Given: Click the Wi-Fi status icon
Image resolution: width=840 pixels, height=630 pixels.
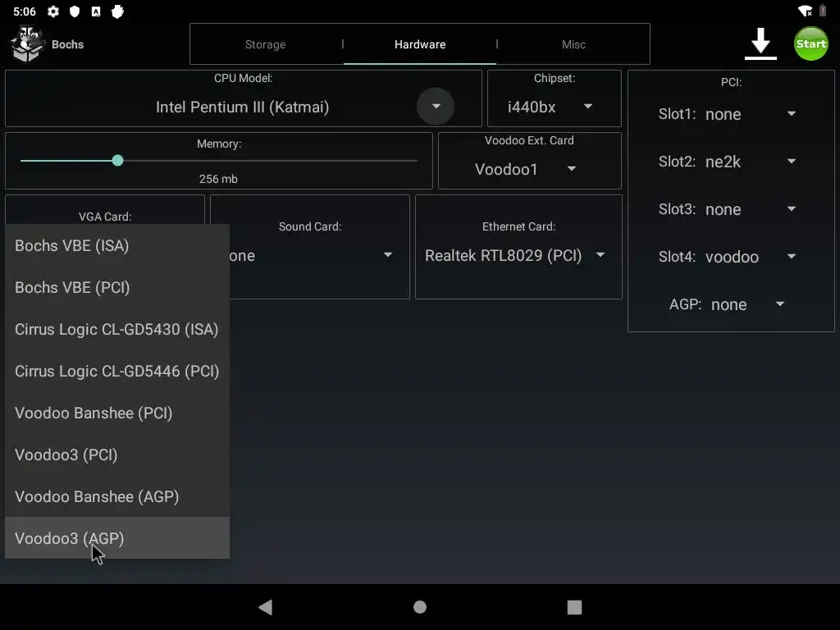Looking at the screenshot, I should coord(805,11).
